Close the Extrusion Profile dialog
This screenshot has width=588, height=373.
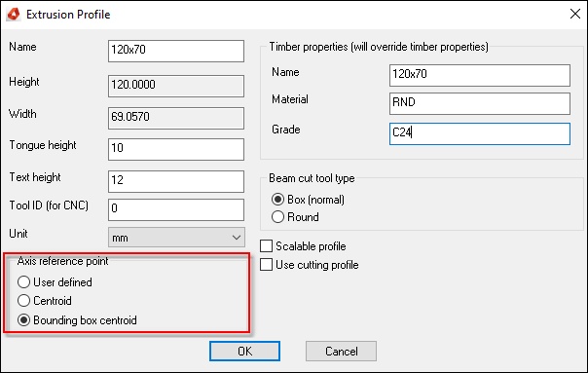point(575,14)
